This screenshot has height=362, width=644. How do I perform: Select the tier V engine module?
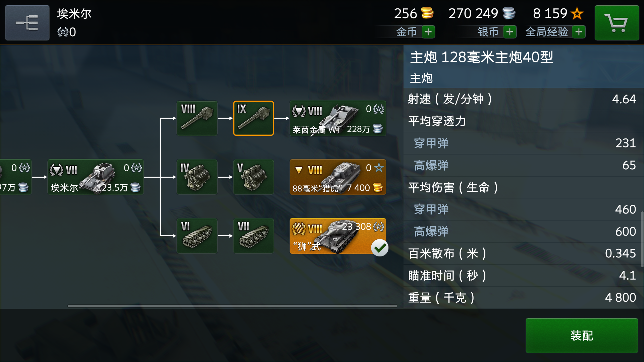[x=253, y=177]
